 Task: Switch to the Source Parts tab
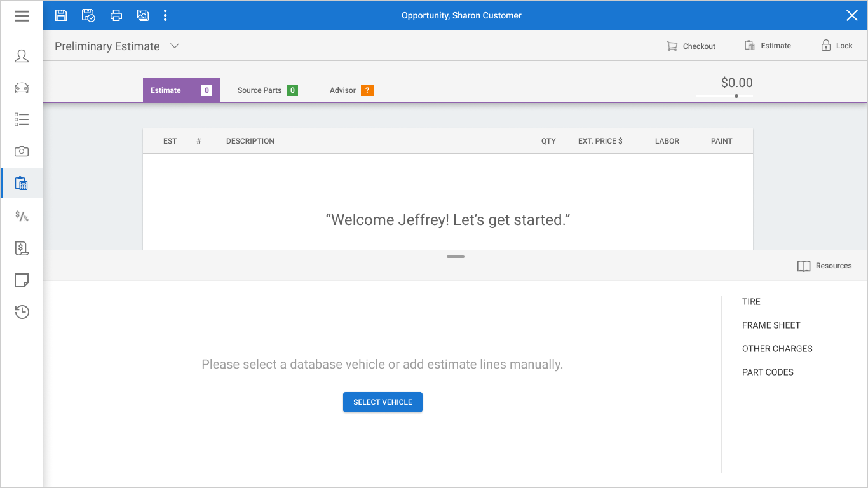click(x=268, y=90)
